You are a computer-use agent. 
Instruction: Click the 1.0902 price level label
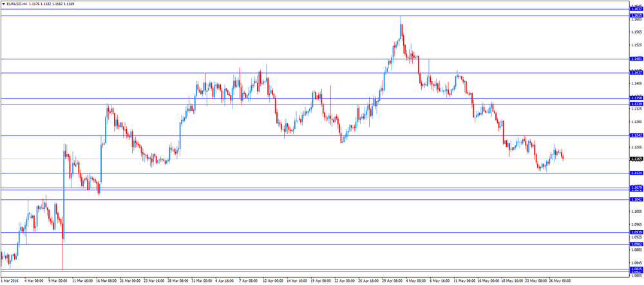click(636, 244)
